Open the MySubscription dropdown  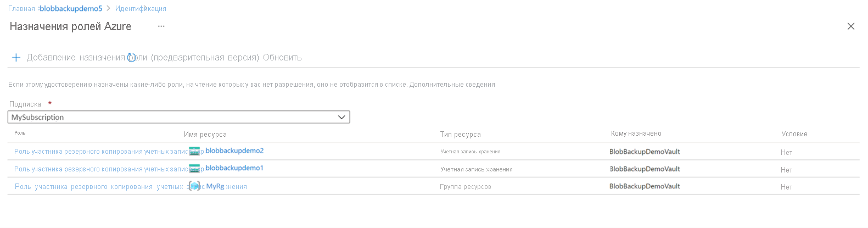(x=178, y=117)
